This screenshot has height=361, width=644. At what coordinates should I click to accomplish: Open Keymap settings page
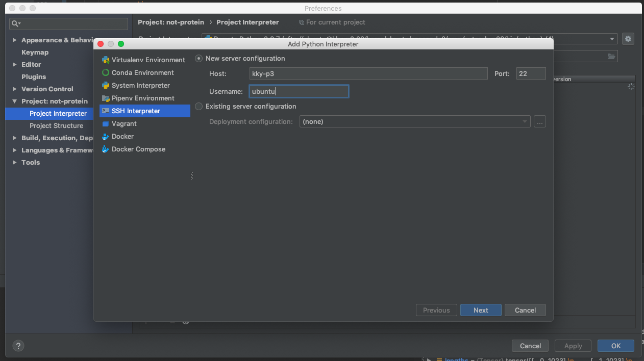[x=35, y=52]
